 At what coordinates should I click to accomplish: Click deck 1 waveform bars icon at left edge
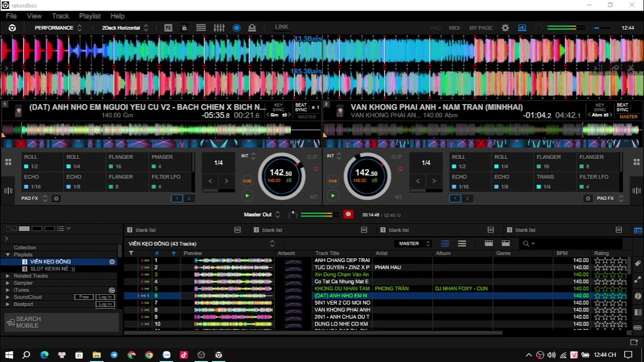click(8, 191)
